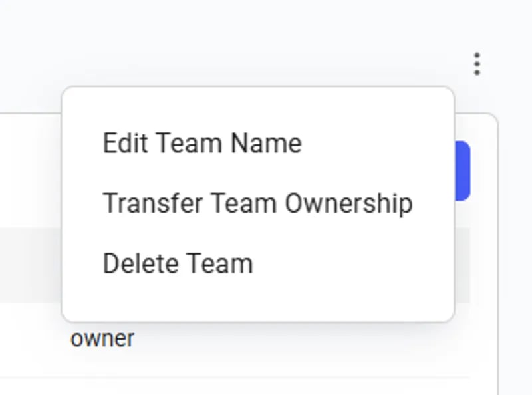532x395 pixels.
Task: Start transferring ownership of the team
Action: 258,203
